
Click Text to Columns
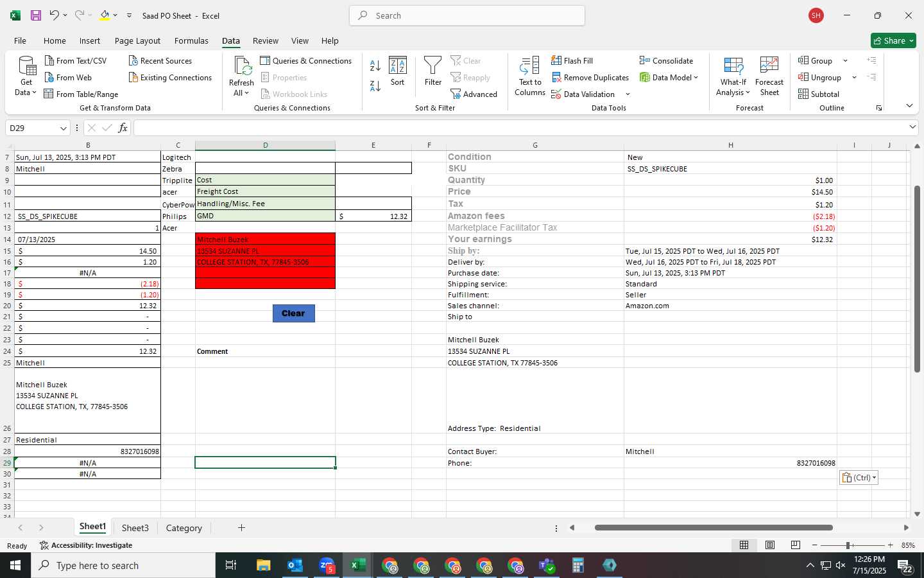[x=530, y=76]
